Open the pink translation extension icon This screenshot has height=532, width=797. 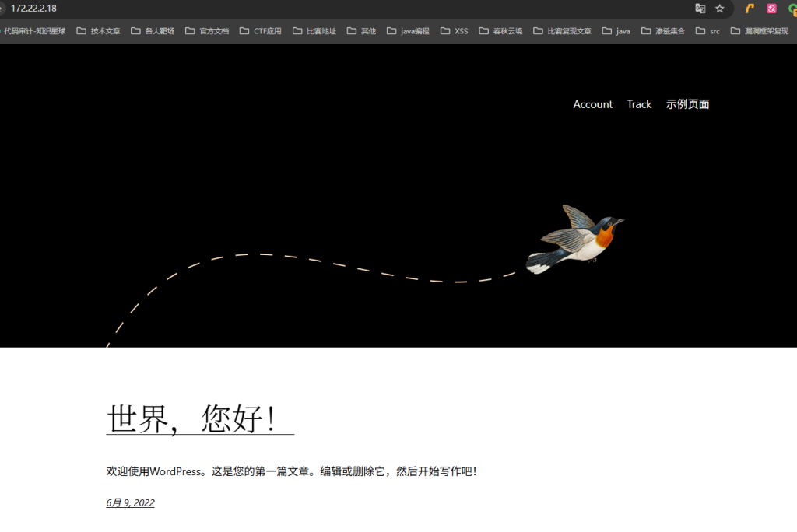click(771, 9)
